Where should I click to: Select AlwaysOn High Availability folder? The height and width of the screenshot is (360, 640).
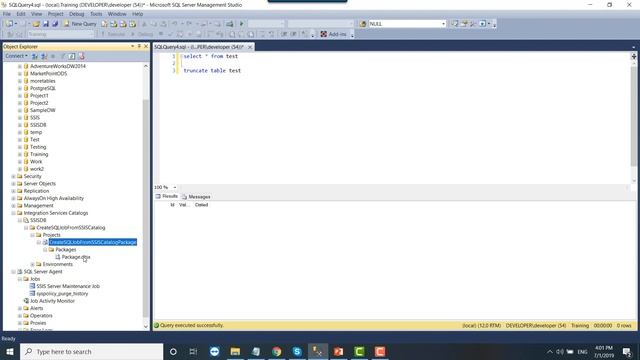[53, 198]
